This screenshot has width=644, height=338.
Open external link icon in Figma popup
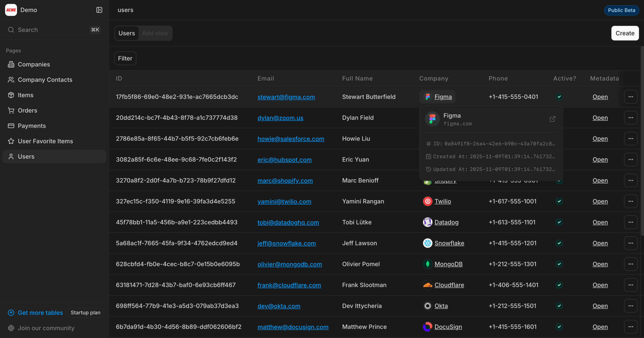553,119
